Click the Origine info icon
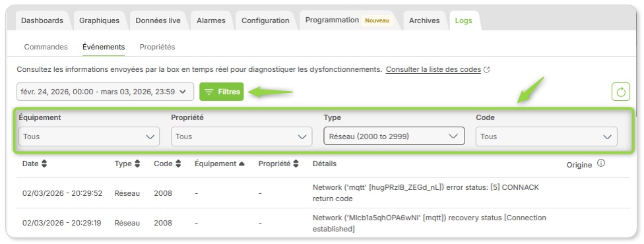Image resolution: width=644 pixels, height=244 pixels. [x=601, y=164]
